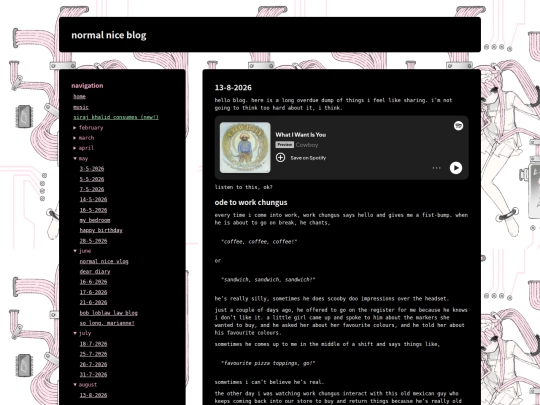Open the Spotify logo in embed

(458, 126)
